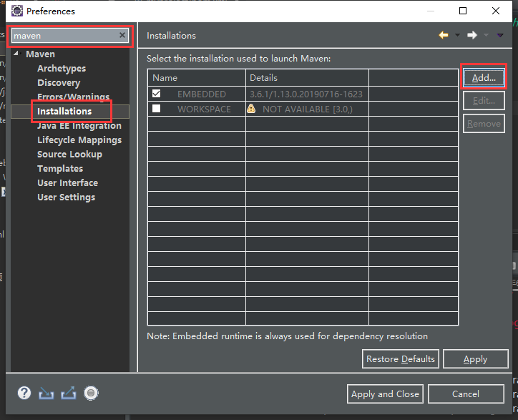Click the Preferences window title icon
518x420 pixels.
tap(17, 11)
